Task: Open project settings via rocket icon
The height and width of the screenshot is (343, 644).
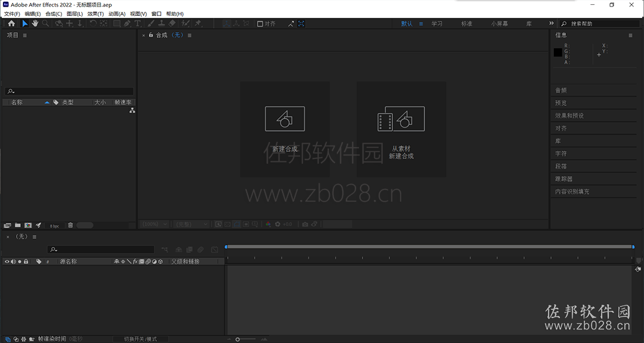Action: point(39,225)
